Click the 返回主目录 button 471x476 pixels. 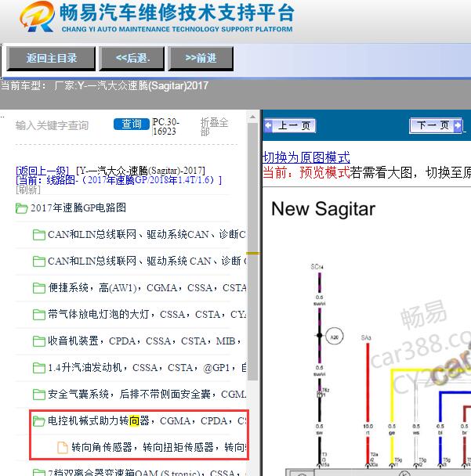click(51, 58)
